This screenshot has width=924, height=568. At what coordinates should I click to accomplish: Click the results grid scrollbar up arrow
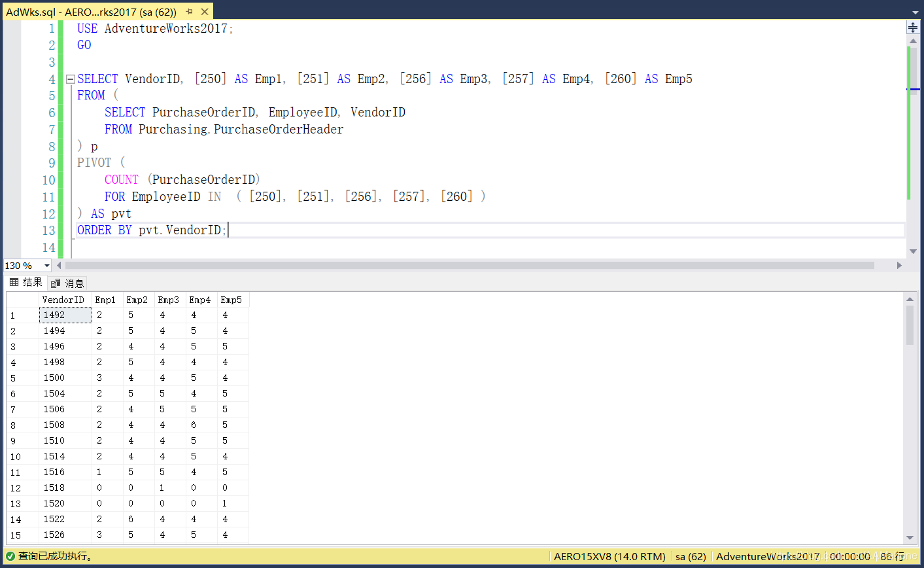(x=910, y=299)
